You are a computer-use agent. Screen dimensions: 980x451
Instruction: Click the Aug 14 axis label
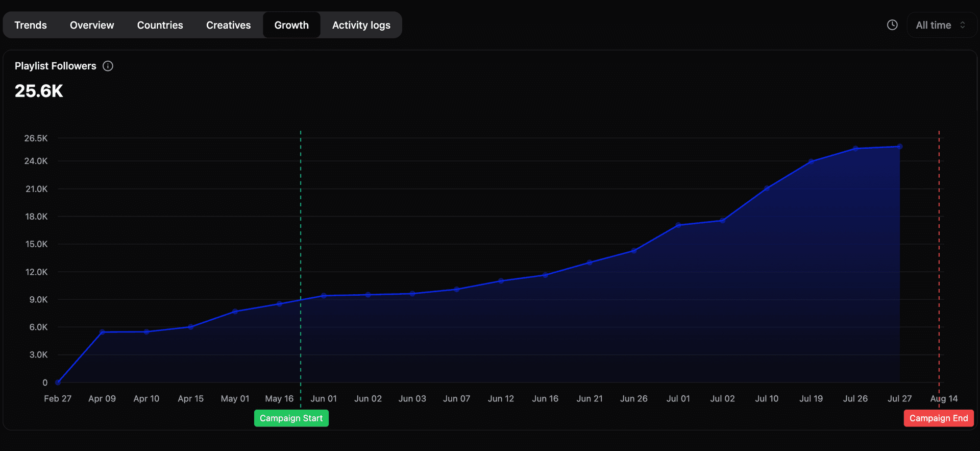(944, 398)
